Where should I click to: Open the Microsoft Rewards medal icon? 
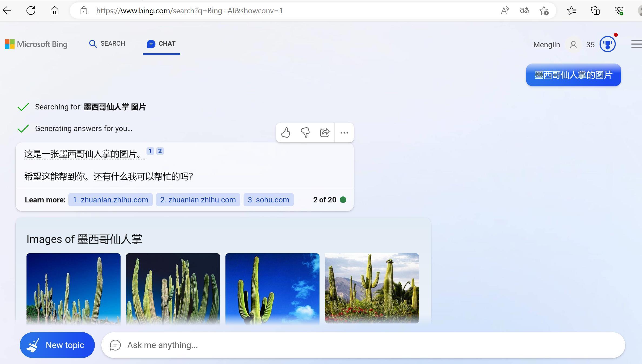point(608,44)
